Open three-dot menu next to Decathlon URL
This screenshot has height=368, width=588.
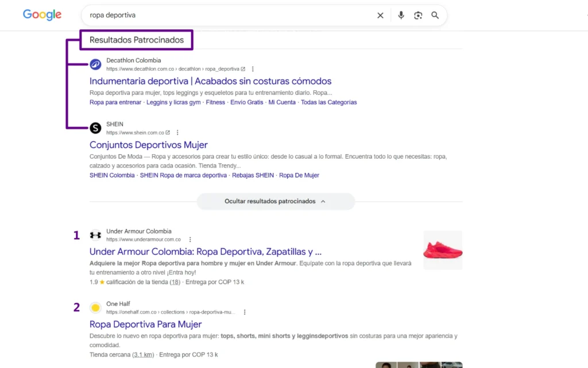253,69
